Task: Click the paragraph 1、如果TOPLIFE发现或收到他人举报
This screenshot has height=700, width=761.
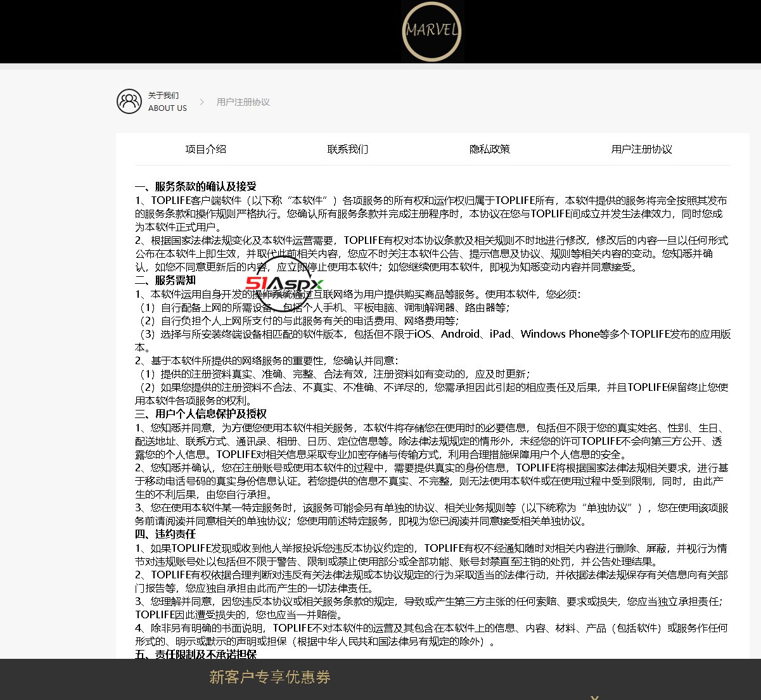Action: click(431, 554)
